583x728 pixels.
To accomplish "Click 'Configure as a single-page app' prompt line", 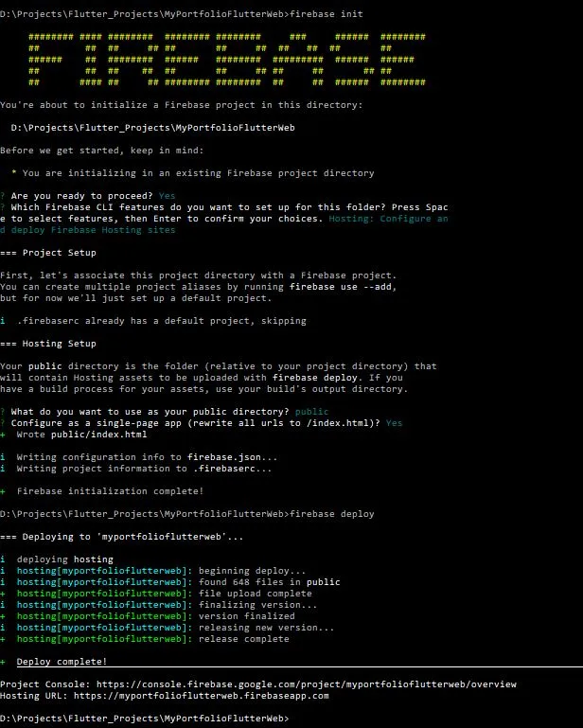I will pos(195,423).
